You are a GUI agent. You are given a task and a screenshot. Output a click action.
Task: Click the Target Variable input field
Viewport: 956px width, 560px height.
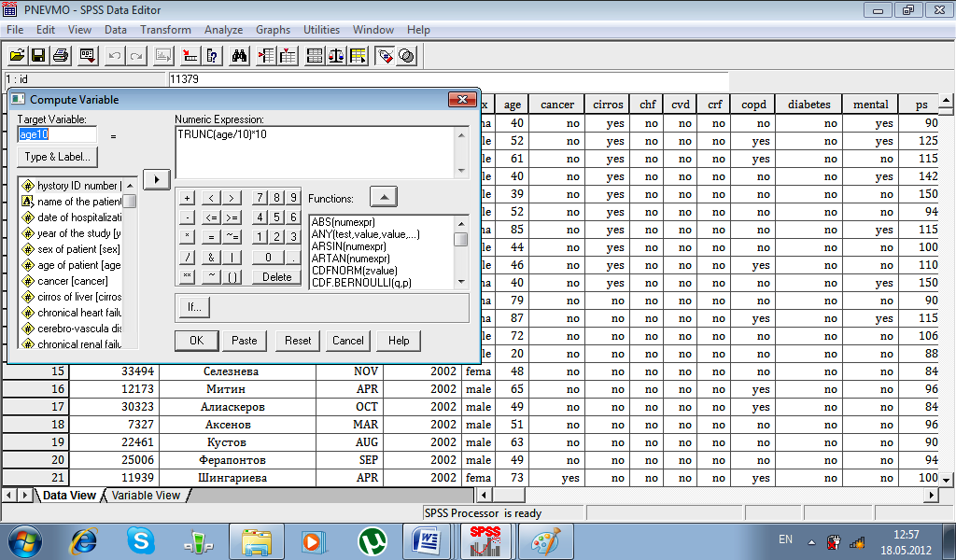tap(57, 134)
